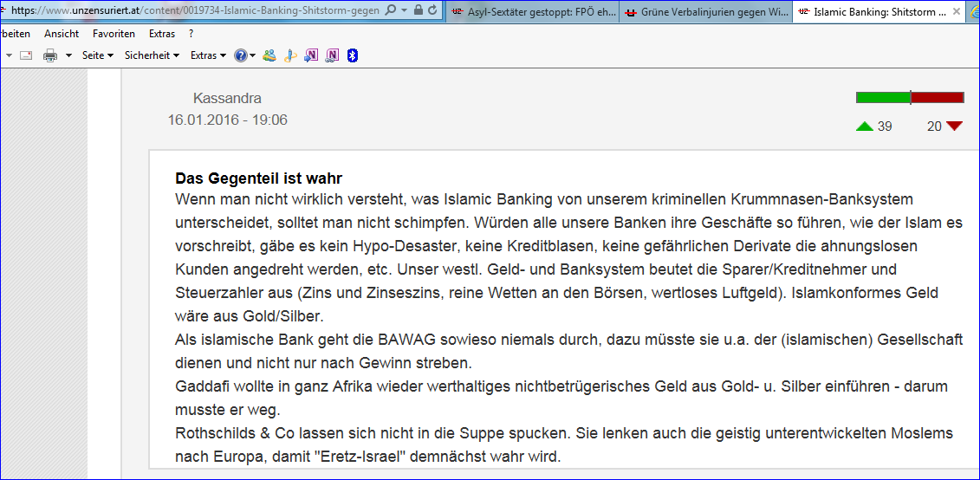Click the green-red vote ratio bar
Image resolution: width=980 pixels, height=480 pixels.
tap(909, 97)
